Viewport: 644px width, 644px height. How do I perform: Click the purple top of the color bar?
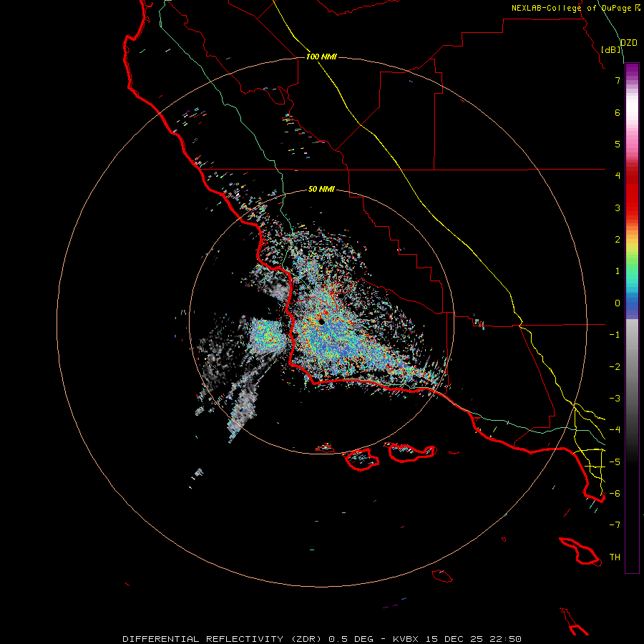(632, 69)
